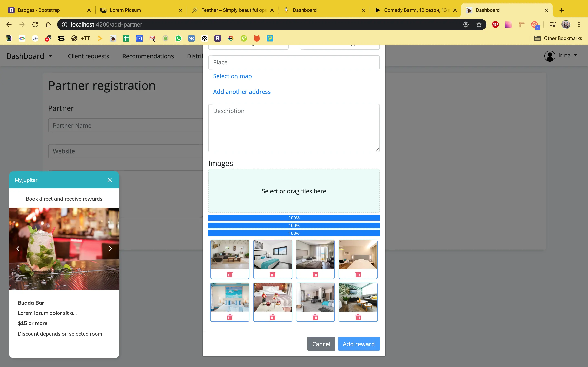Viewport: 588px width, 367px height.
Task: Click the delete icon on fourth room image
Action: (x=358, y=274)
